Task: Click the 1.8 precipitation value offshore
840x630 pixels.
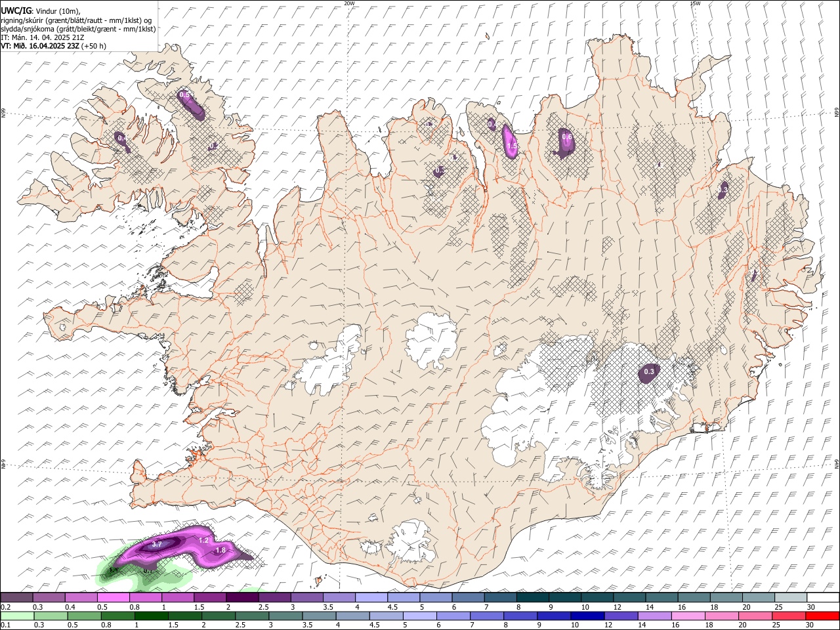Action: pos(220,551)
